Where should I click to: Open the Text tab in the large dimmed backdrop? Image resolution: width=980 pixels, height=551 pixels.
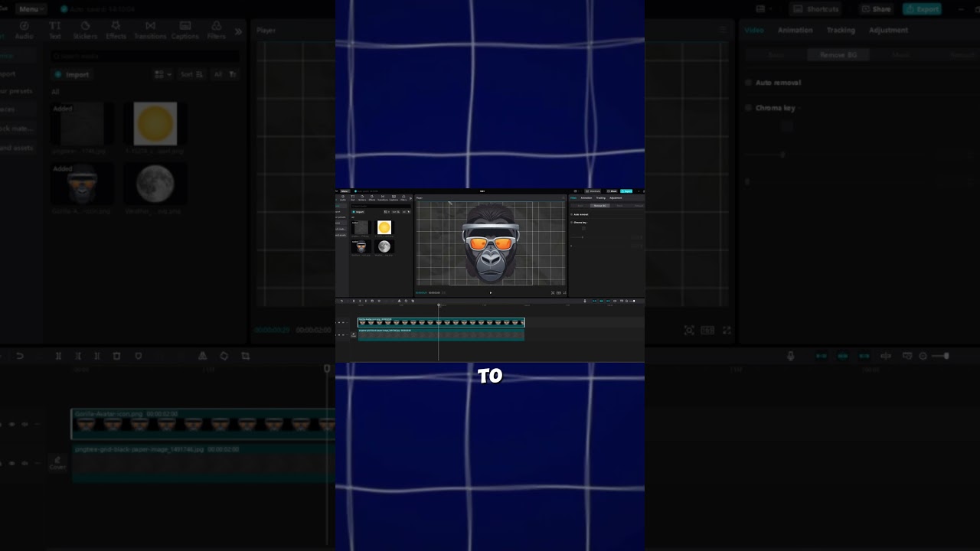click(x=55, y=31)
